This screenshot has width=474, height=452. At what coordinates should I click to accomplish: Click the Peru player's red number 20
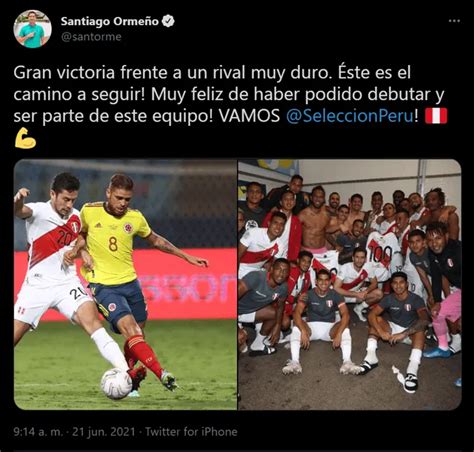point(66,237)
